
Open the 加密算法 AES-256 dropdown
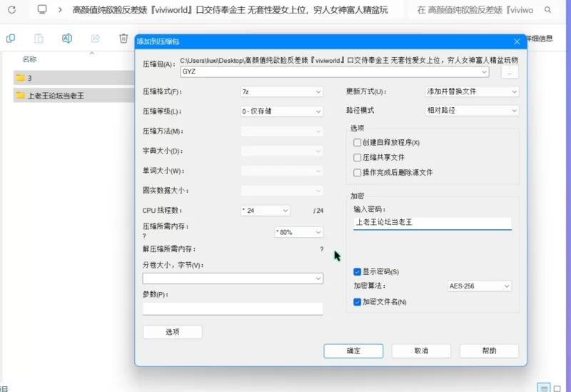click(x=479, y=286)
